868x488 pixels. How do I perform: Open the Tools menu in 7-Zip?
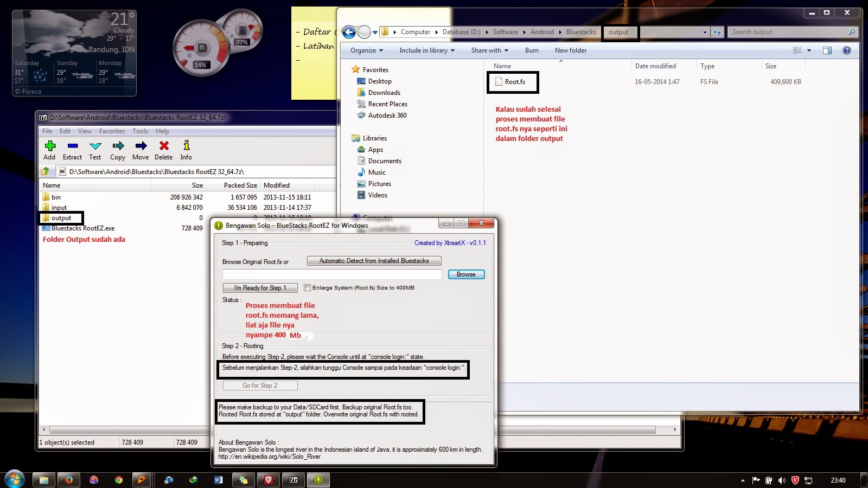pyautogui.click(x=140, y=131)
